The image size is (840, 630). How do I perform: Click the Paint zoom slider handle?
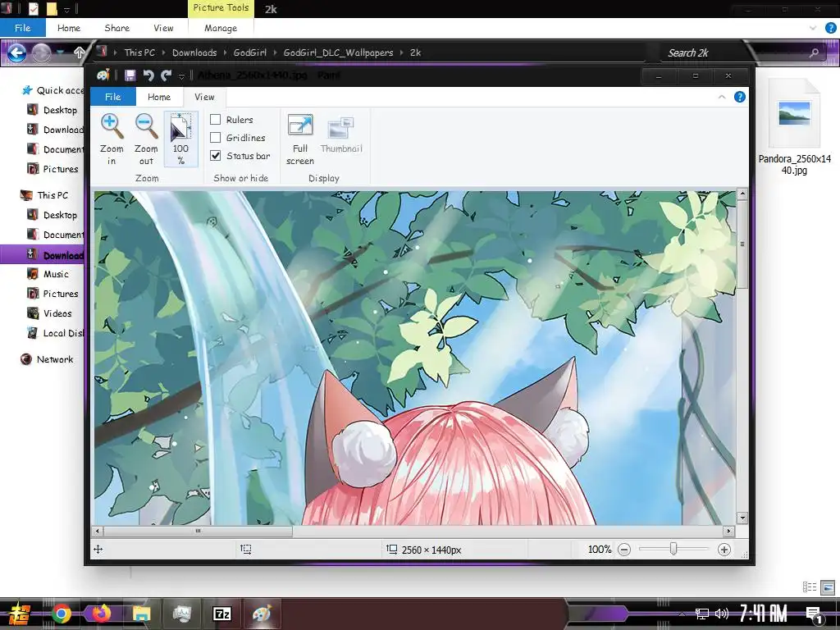(673, 549)
